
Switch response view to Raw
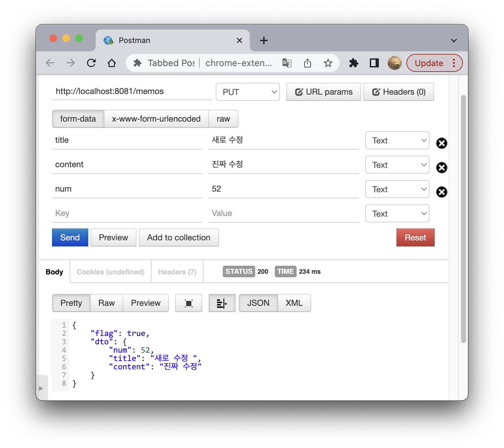(x=107, y=303)
